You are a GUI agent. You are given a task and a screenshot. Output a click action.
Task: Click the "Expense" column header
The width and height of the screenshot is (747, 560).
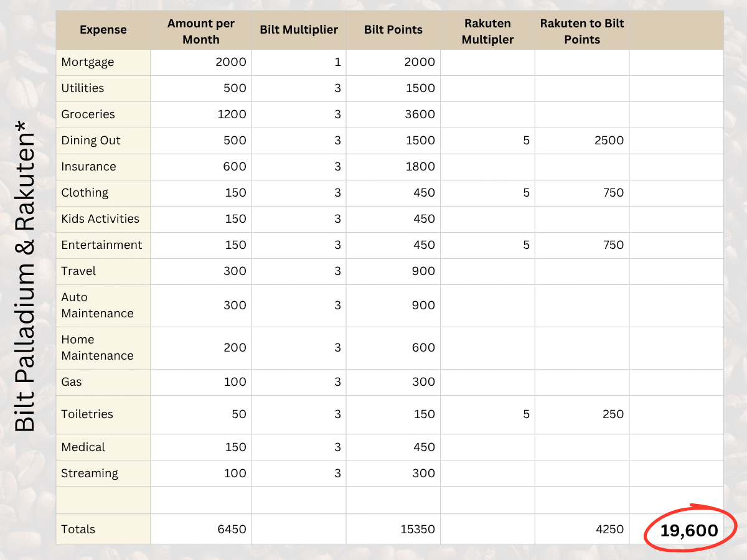pyautogui.click(x=103, y=30)
